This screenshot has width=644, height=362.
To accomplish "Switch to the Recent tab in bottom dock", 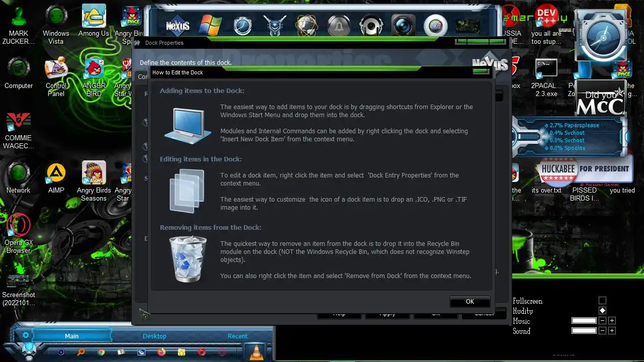I will pos(237,336).
